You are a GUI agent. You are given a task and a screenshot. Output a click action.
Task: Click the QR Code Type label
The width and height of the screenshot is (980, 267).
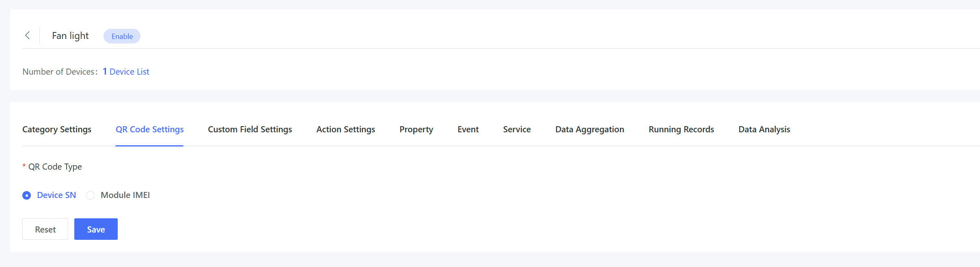coord(55,167)
